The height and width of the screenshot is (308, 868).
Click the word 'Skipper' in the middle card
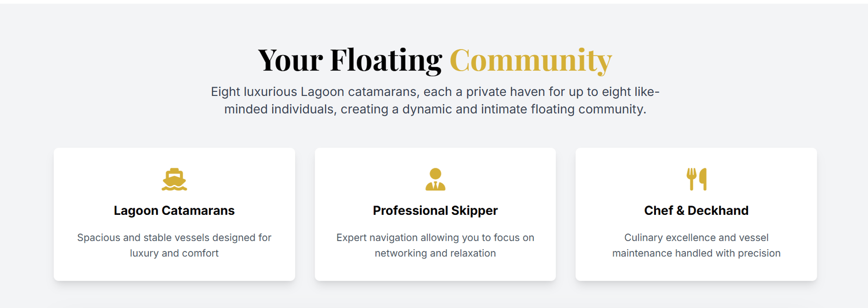474,211
